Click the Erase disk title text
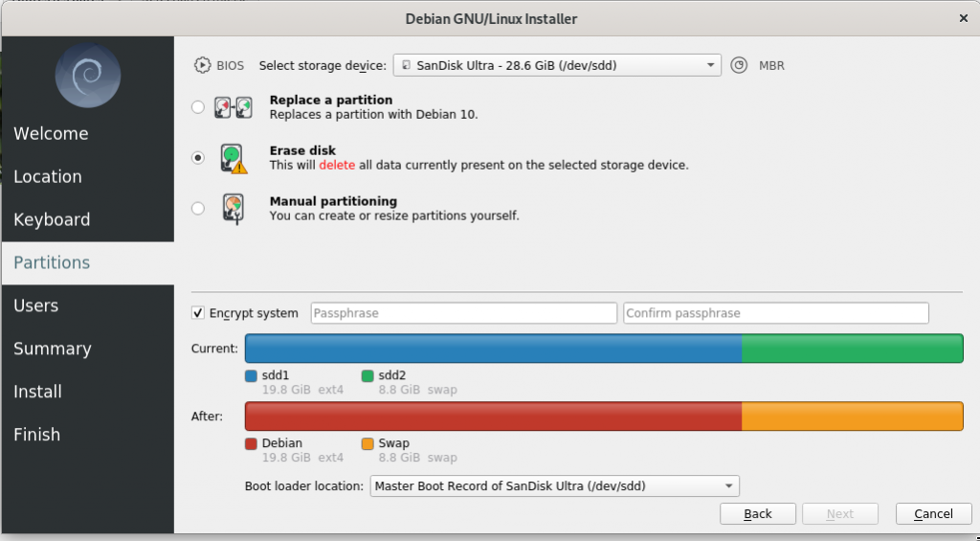Image resolution: width=980 pixels, height=541 pixels. 302,150
